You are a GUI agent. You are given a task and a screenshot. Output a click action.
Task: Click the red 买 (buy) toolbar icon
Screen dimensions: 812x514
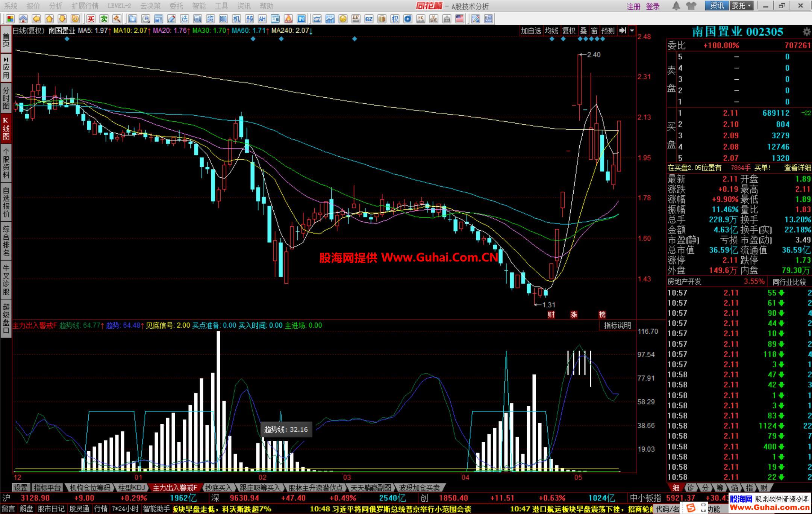(x=91, y=19)
